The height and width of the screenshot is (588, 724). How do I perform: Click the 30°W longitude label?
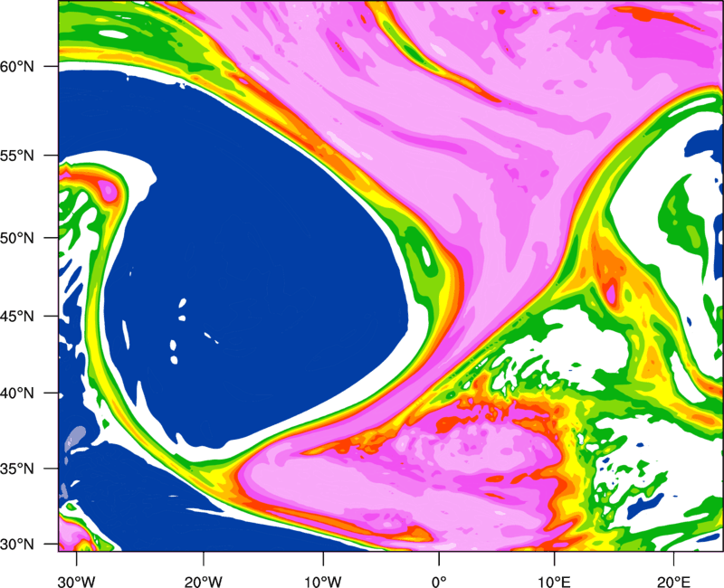pos(77,582)
